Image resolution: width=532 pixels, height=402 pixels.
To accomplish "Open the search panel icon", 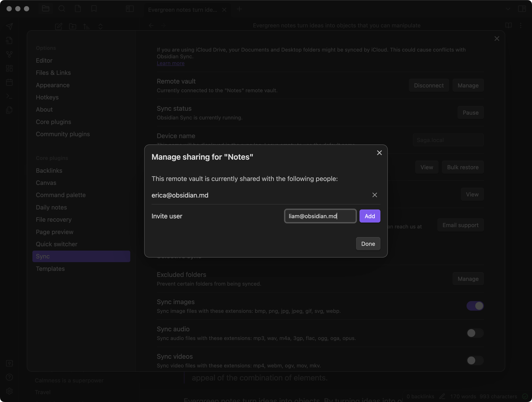I will coord(62,9).
